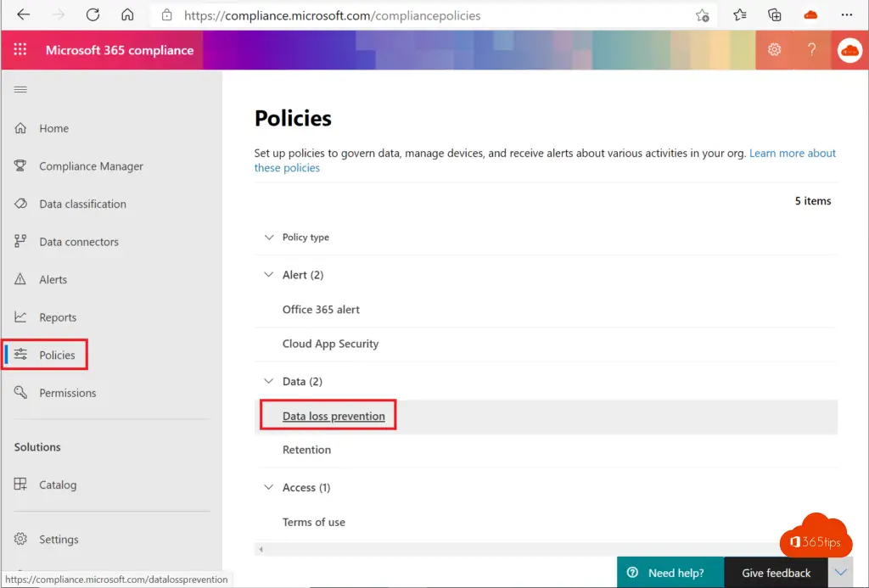
Task: Open Data classification in sidebar
Action: point(82,204)
